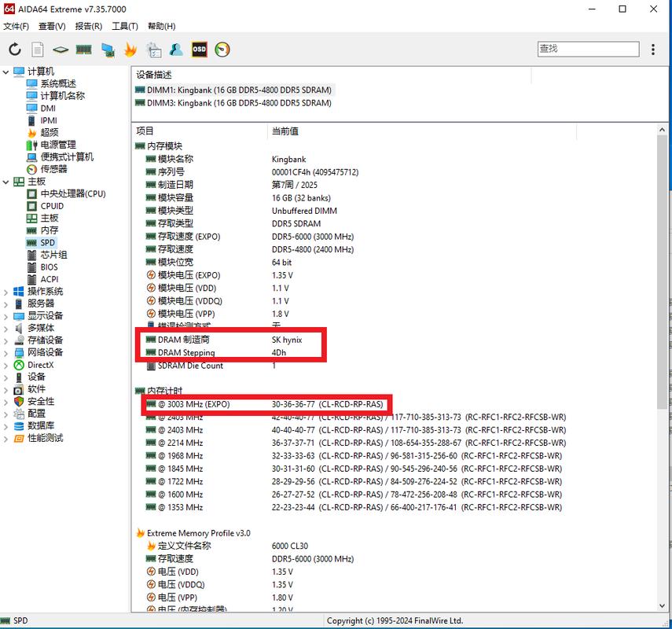The width and height of the screenshot is (672, 629).
Task: Click the network computer toolbar icon
Action: 108,50
